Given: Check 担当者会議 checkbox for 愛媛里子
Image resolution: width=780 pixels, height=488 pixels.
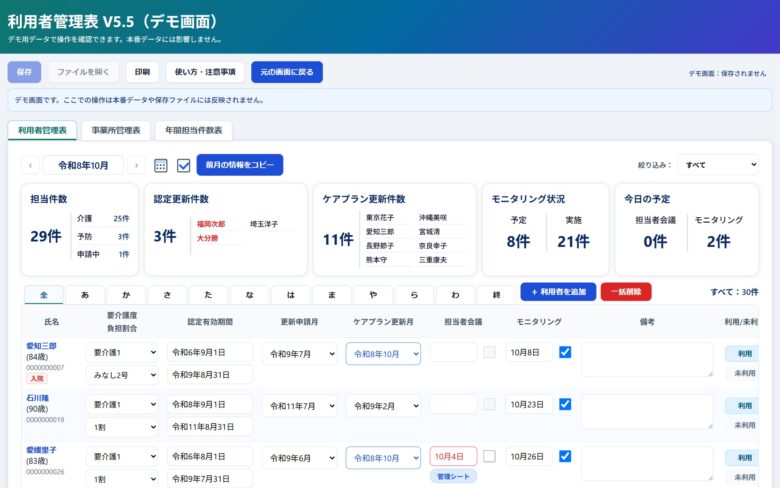Looking at the screenshot, I should [489, 456].
